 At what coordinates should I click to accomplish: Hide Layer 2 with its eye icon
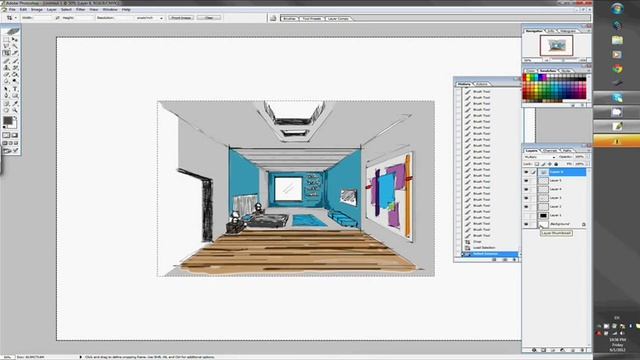(526, 207)
